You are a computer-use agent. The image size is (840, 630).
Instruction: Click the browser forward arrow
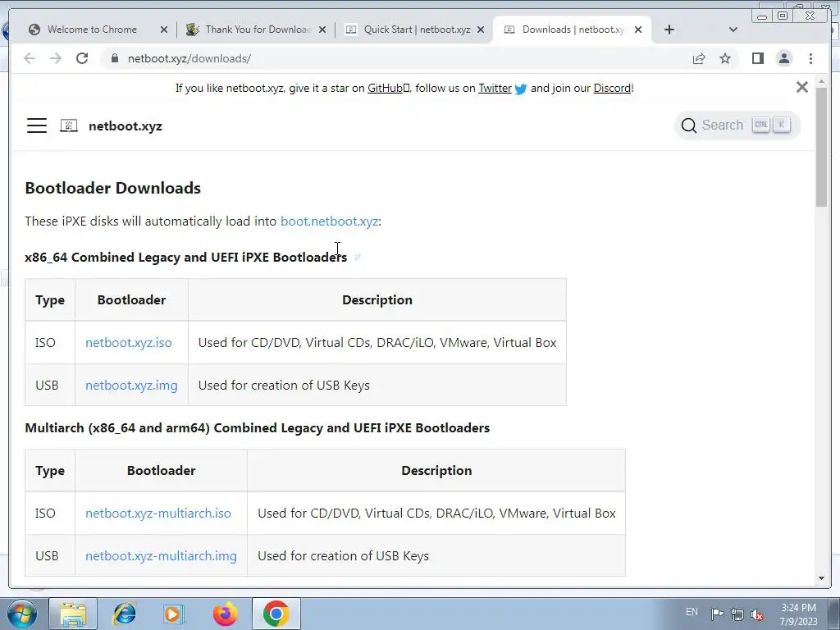56,58
